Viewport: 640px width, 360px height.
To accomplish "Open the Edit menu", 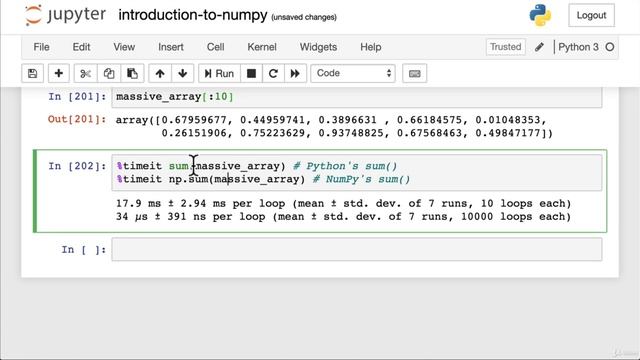I will pyautogui.click(x=81, y=47).
